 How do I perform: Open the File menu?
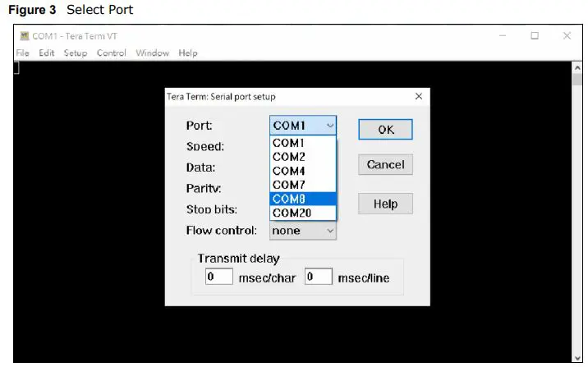(x=22, y=53)
